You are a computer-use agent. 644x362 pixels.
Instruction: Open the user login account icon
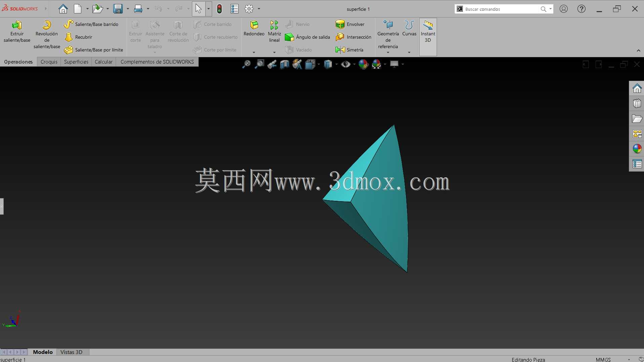point(564,9)
